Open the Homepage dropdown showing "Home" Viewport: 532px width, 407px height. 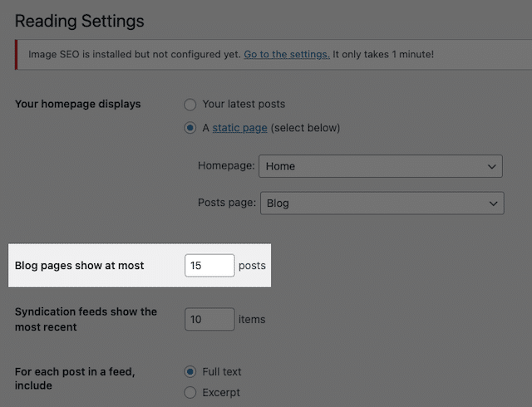[381, 166]
